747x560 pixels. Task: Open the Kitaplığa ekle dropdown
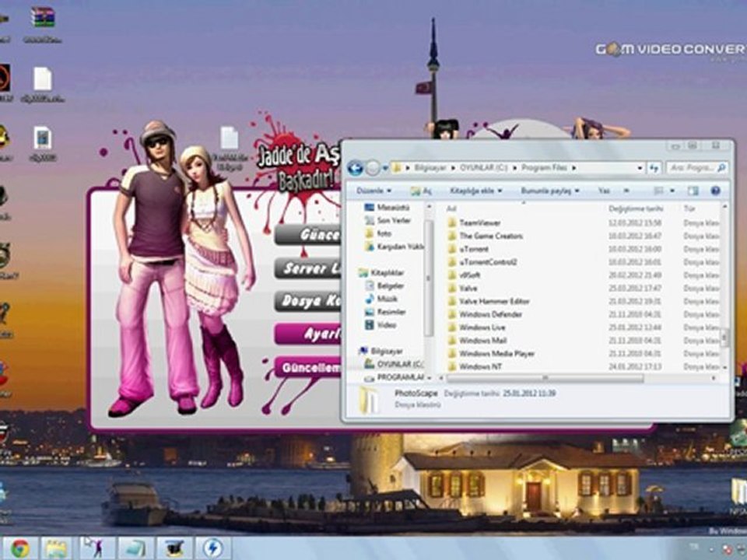click(x=476, y=191)
